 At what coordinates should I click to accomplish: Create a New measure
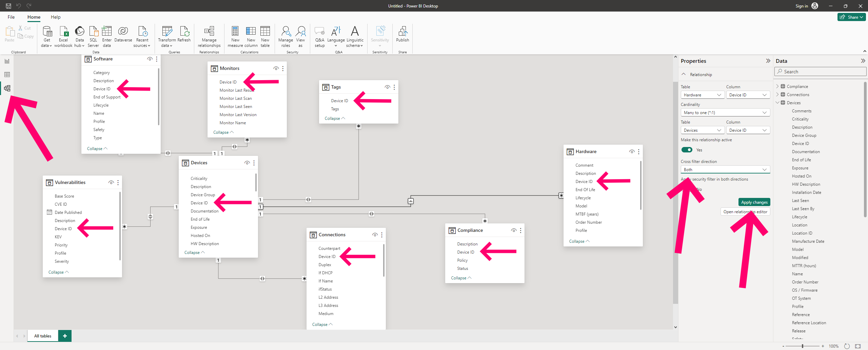pyautogui.click(x=235, y=37)
